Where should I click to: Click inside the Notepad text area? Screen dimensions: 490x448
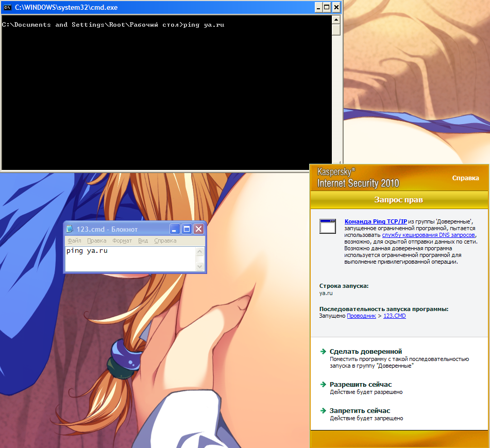[x=130, y=259]
